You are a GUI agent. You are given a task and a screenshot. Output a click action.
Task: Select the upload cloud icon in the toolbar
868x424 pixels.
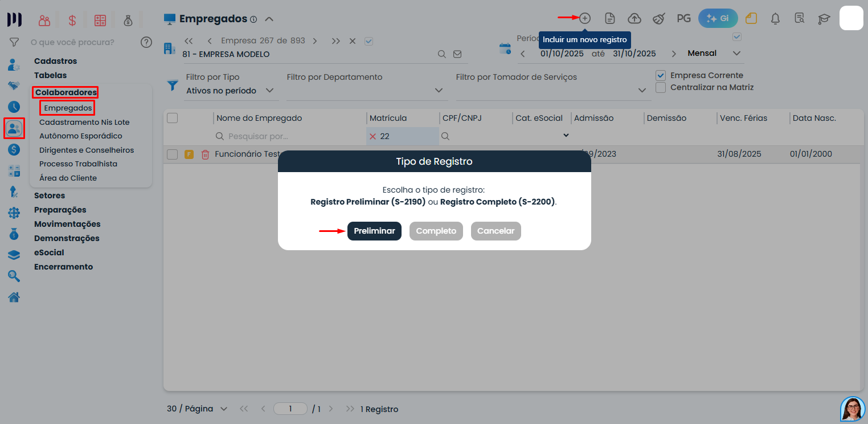coord(634,18)
